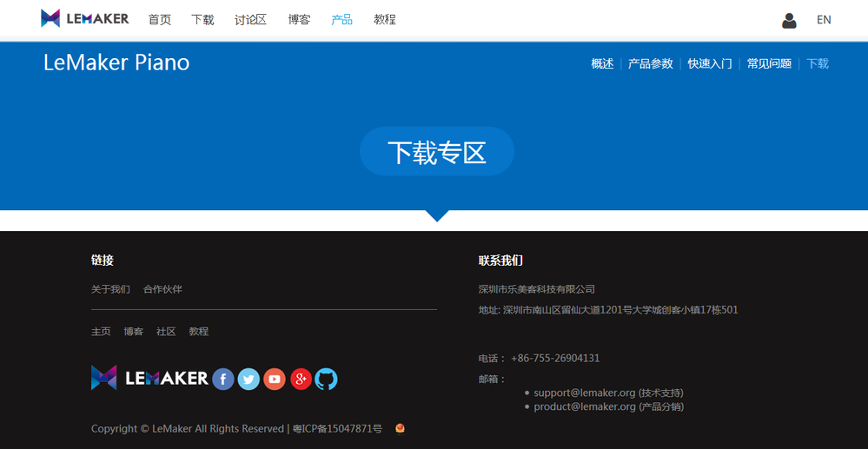This screenshot has width=868, height=449.
Task: Open the user account icon
Action: tap(789, 21)
